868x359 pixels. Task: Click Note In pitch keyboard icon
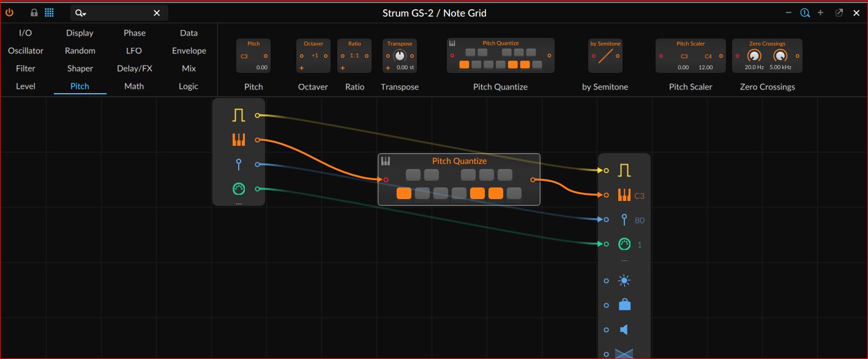[x=239, y=140]
